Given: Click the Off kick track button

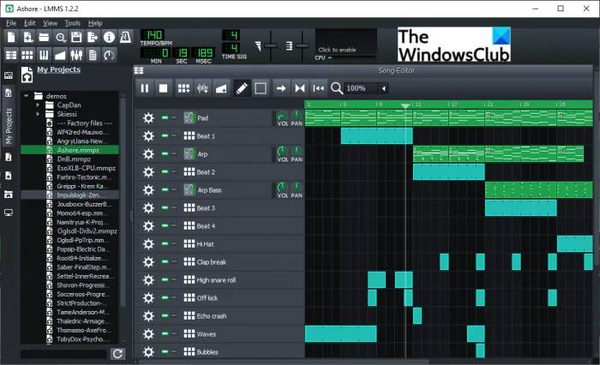Looking at the screenshot, I should click(243, 298).
